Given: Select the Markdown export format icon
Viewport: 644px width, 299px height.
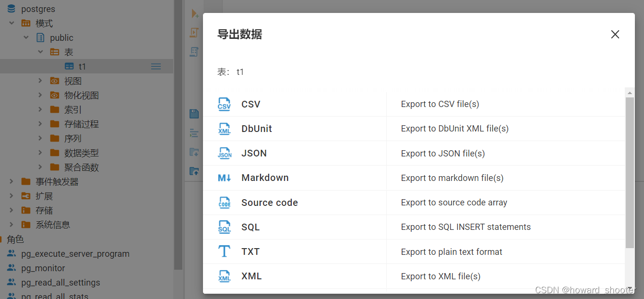Looking at the screenshot, I should [x=224, y=177].
